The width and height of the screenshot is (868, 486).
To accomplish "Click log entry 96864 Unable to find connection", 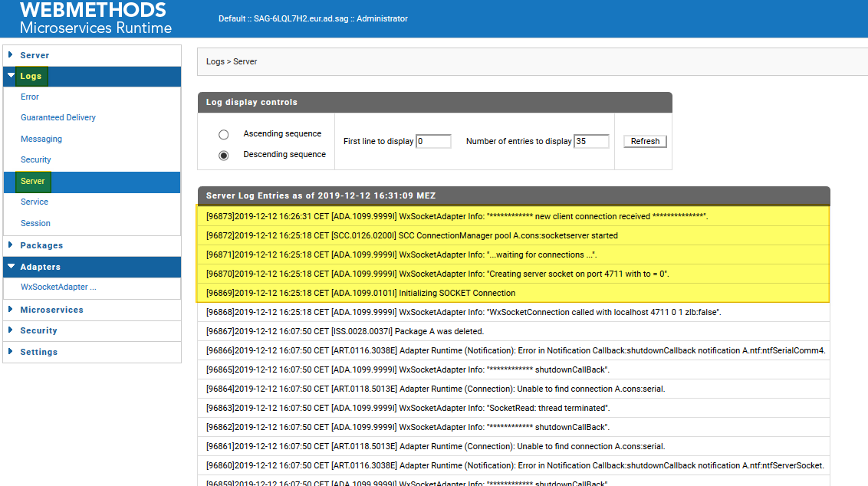I will point(513,389).
